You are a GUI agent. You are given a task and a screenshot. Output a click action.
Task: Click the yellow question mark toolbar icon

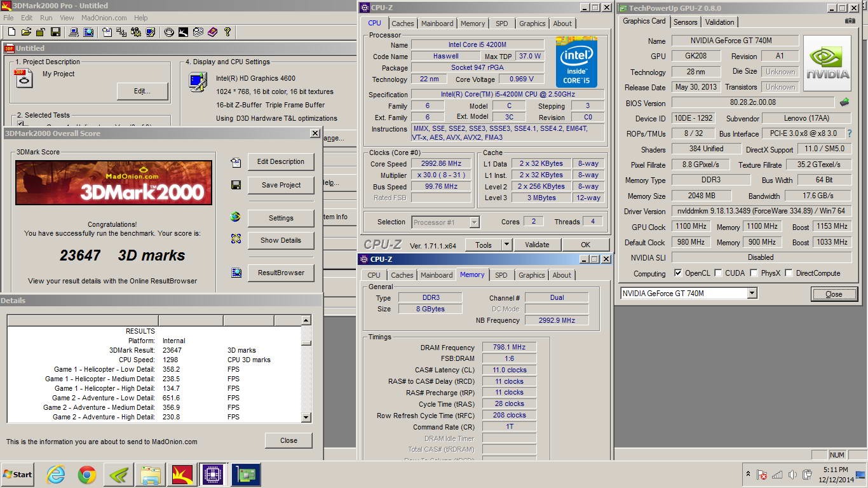tap(227, 32)
